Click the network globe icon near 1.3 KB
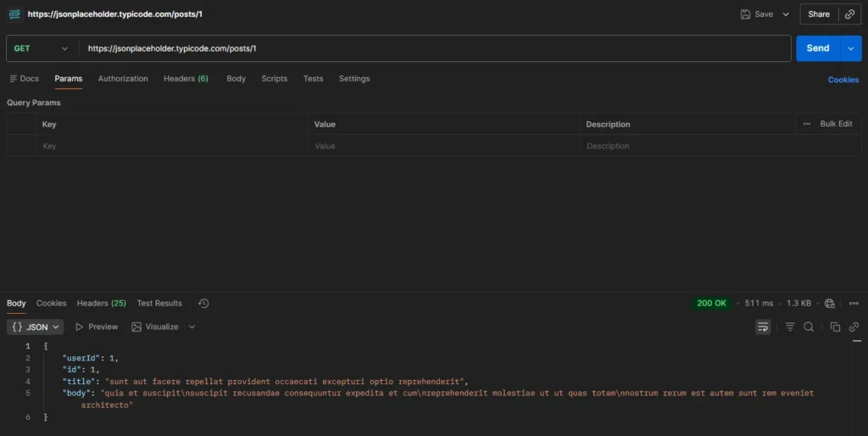 (x=829, y=303)
